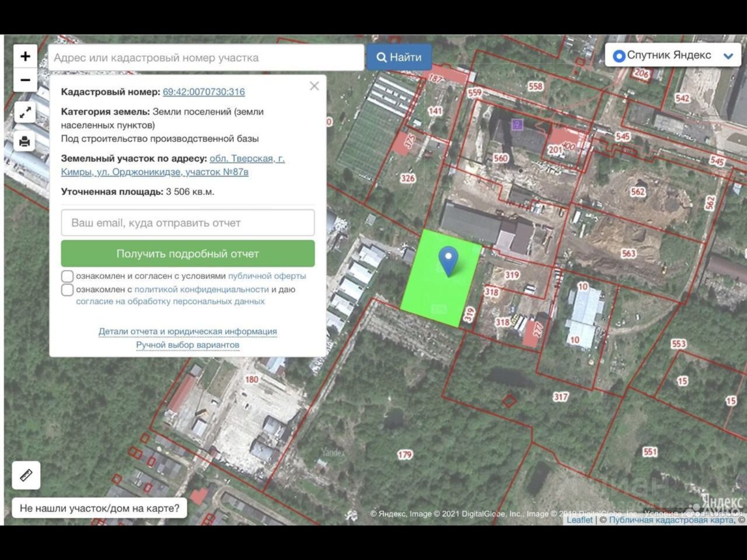
Task: Click parcel label 201 on map
Action: [555, 149]
